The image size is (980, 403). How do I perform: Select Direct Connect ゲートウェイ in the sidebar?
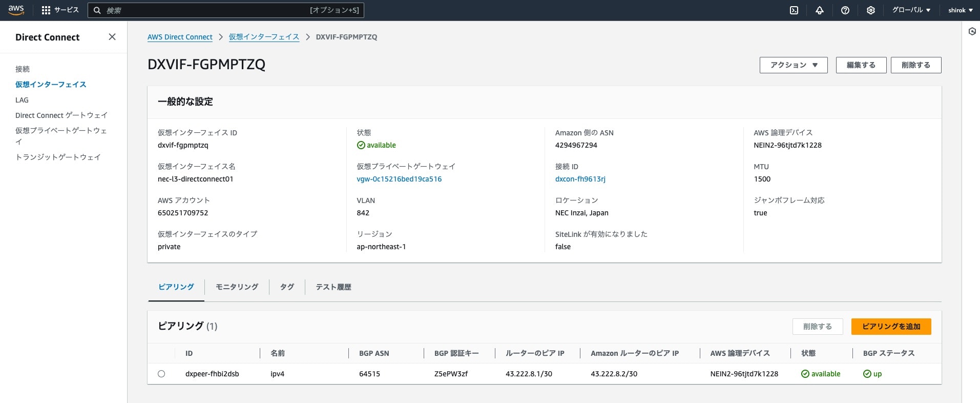61,115
